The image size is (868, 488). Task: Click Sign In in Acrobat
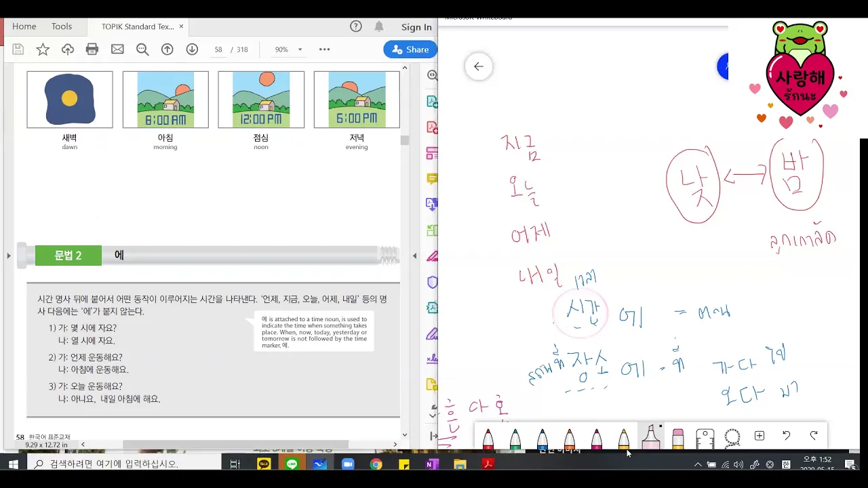tap(416, 27)
